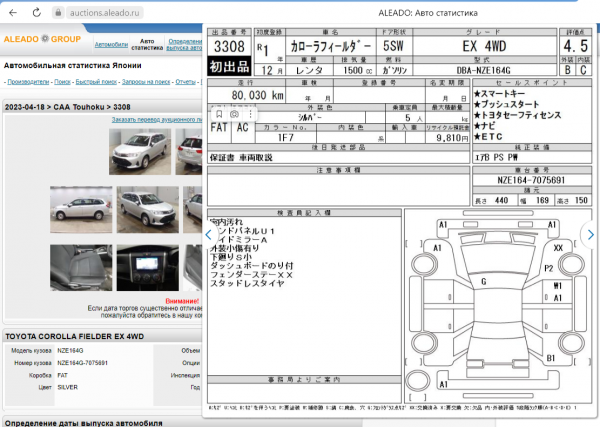
Task: Click the 5SW door shape text
Action: pos(393,46)
